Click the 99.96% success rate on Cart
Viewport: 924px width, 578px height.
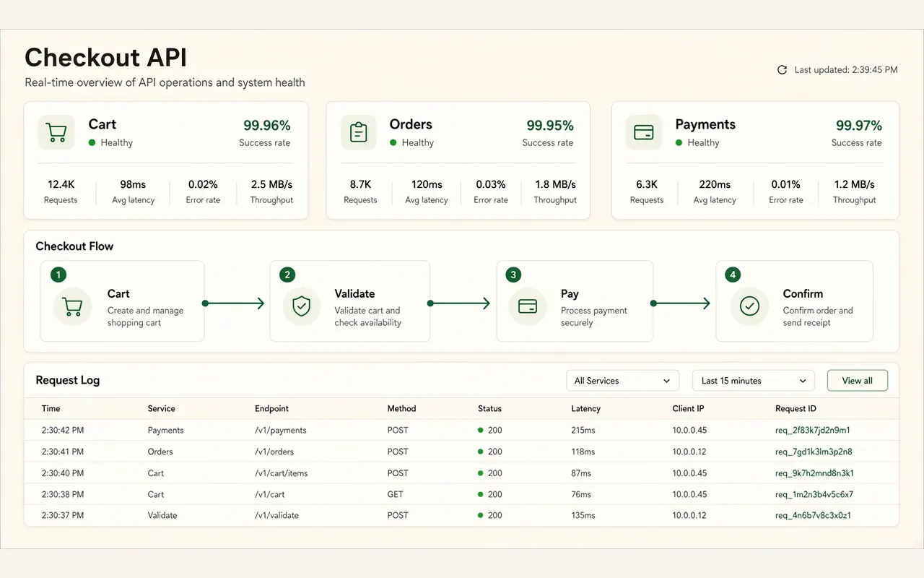coord(266,126)
